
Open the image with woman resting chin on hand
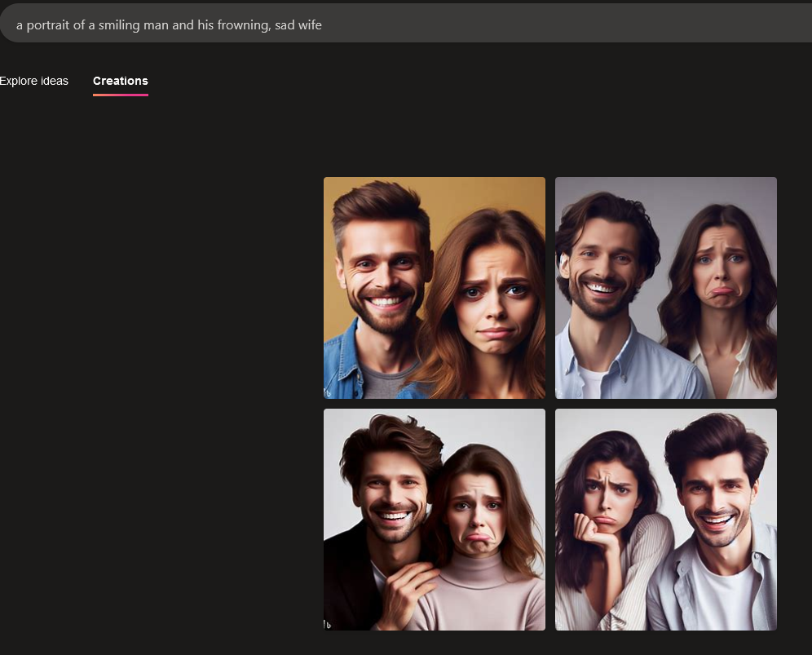coord(666,520)
